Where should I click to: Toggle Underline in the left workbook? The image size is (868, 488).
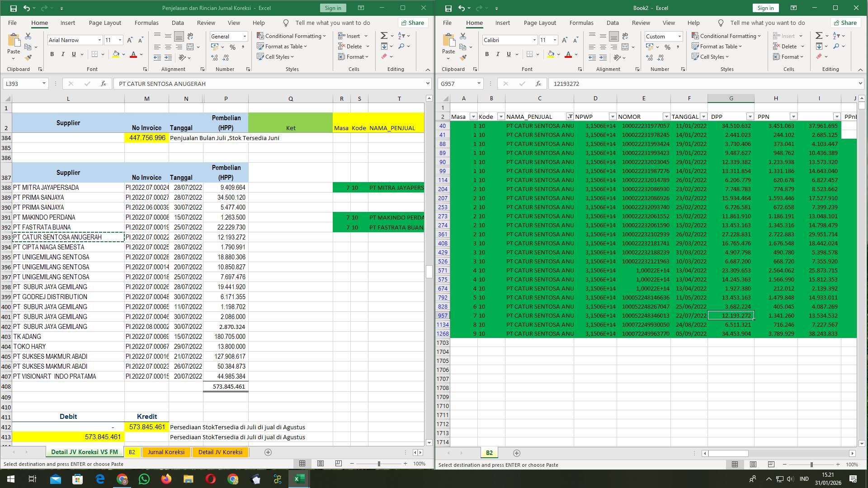pos(73,54)
